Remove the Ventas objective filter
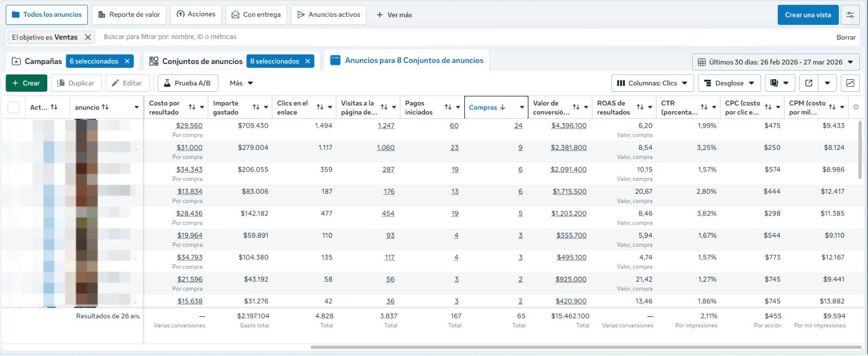The width and height of the screenshot is (868, 356). click(x=88, y=37)
